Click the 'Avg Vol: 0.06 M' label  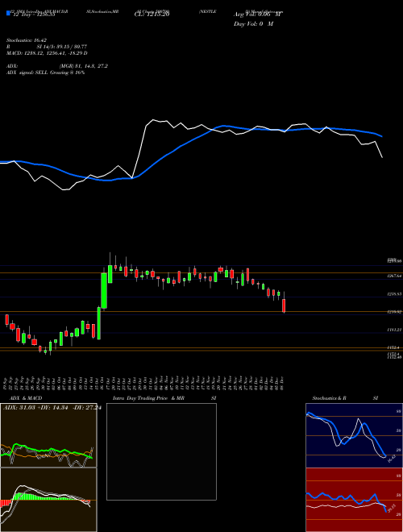pos(258,15)
